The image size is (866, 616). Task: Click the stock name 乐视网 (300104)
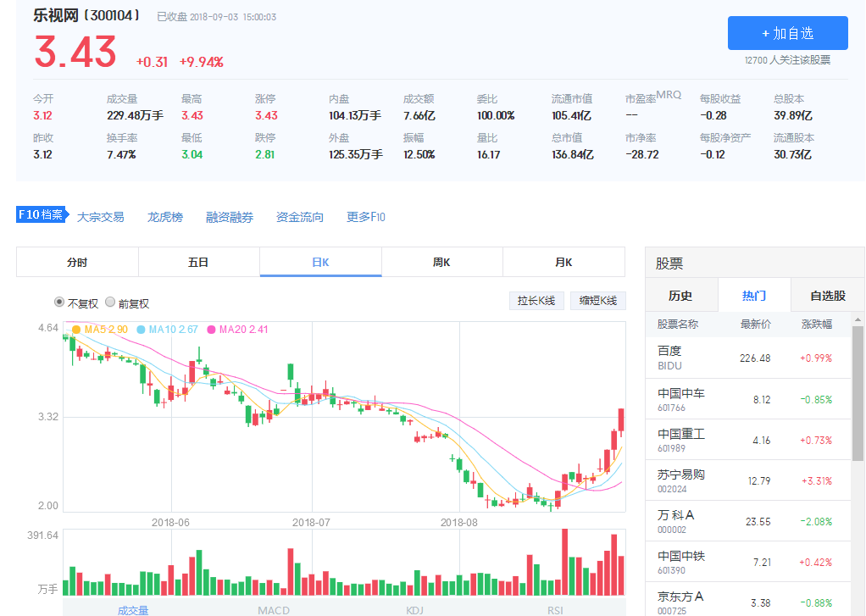tap(86, 15)
